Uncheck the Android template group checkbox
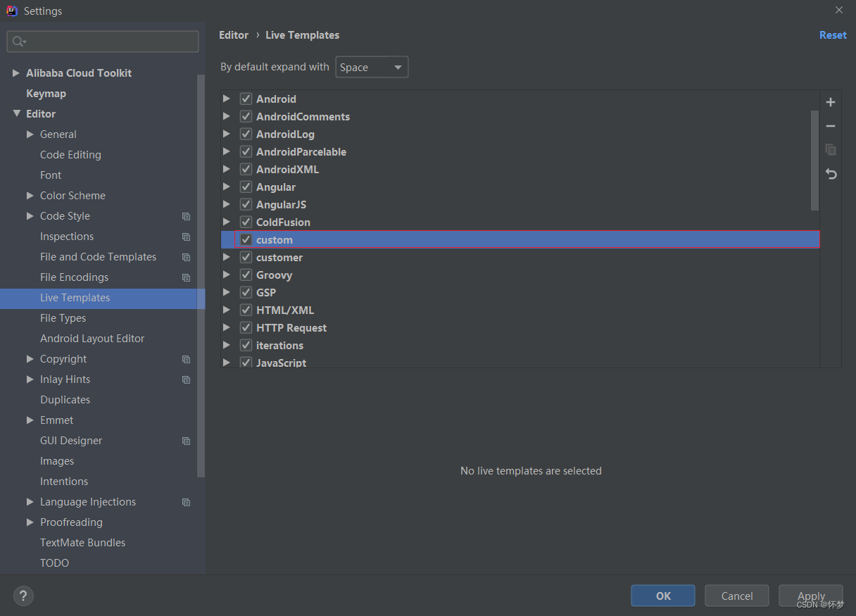 [246, 99]
